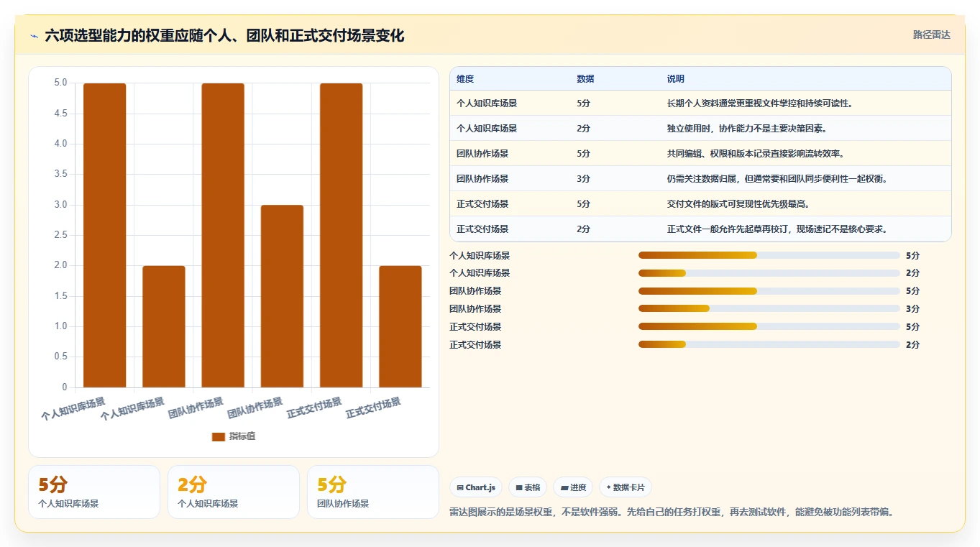Click the 3.5 tick on the chart y-axis

pyautogui.click(x=60, y=175)
